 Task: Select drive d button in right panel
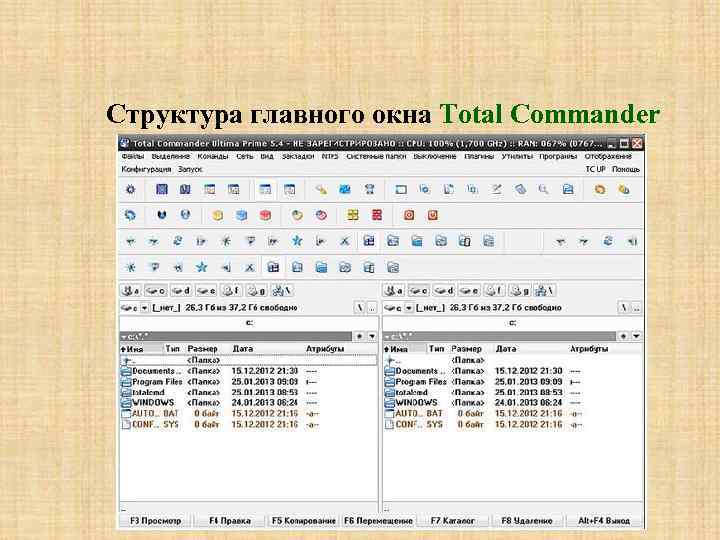click(x=444, y=291)
